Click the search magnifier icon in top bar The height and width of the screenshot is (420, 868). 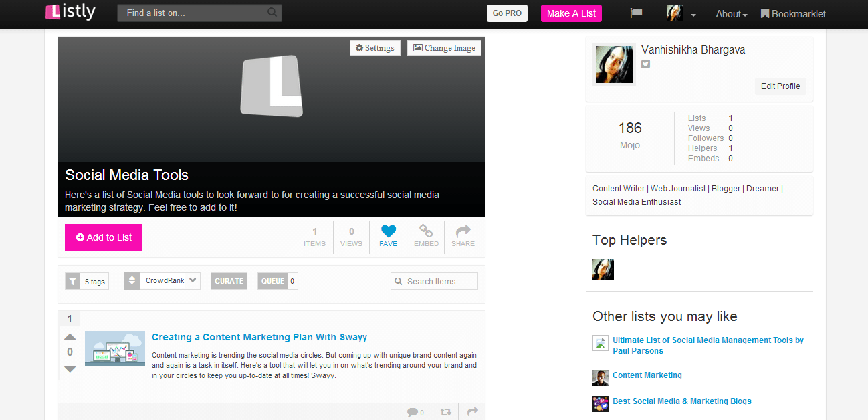272,12
